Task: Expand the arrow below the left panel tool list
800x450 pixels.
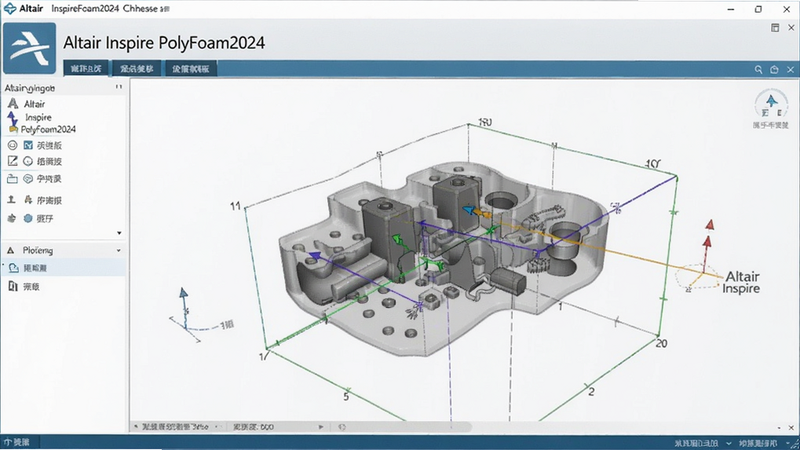Action: [x=119, y=233]
